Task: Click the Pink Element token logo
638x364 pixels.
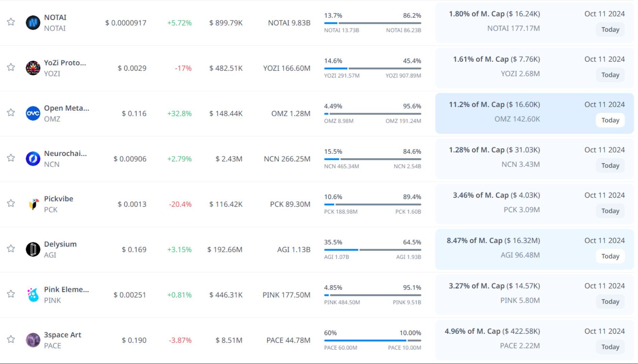Action: 33,295
